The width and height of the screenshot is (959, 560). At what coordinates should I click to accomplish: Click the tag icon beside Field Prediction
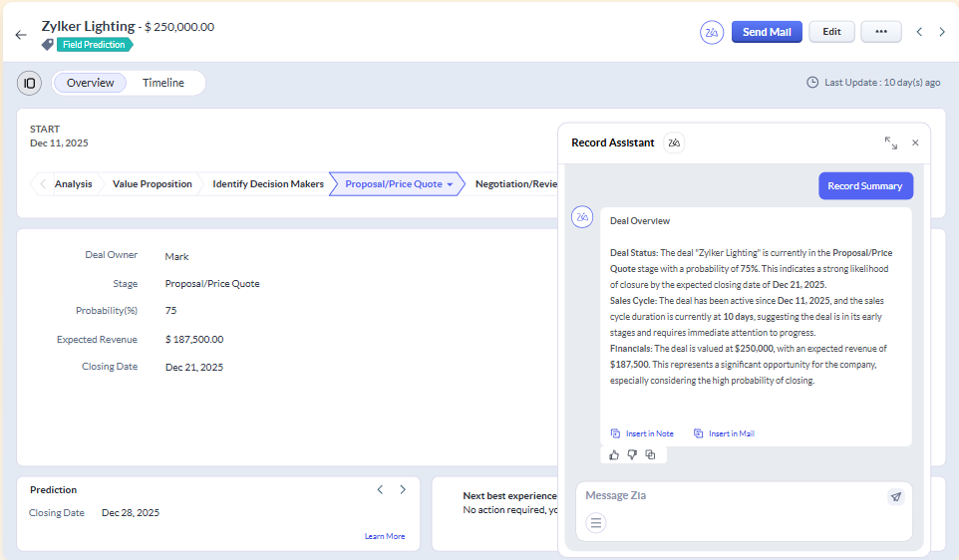coord(47,45)
